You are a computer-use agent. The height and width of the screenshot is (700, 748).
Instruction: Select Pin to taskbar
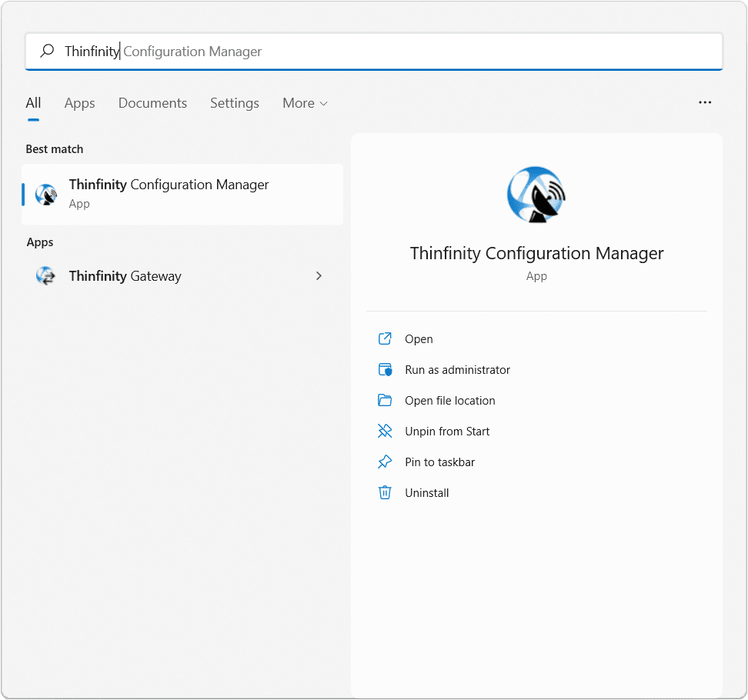pos(440,462)
